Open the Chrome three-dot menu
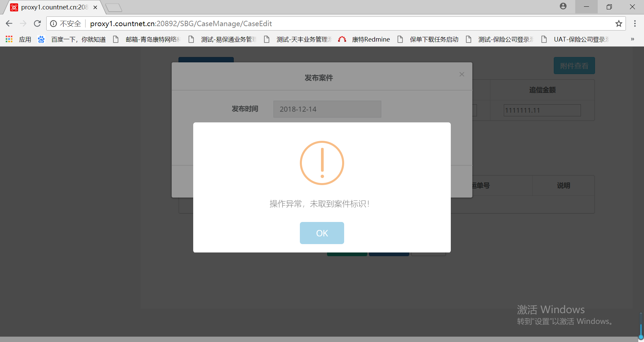This screenshot has width=644, height=342. tap(635, 23)
